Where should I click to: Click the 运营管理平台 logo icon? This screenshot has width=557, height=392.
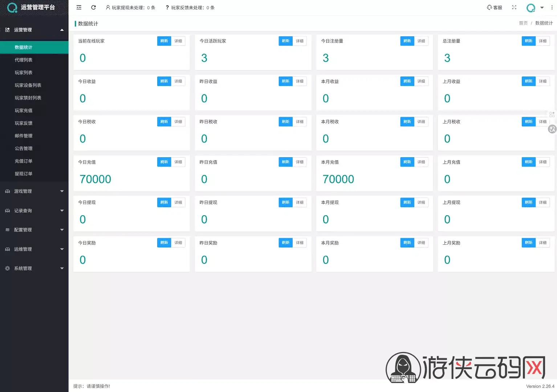[x=12, y=8]
